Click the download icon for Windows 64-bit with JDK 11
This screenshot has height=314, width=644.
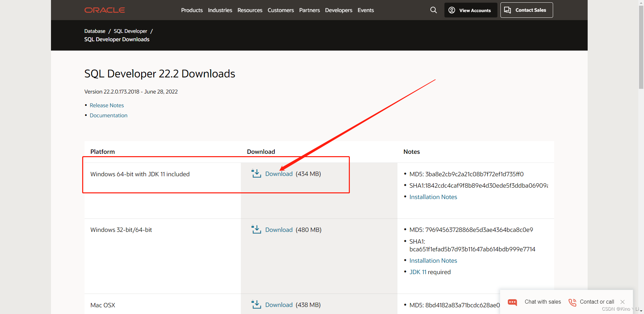256,174
